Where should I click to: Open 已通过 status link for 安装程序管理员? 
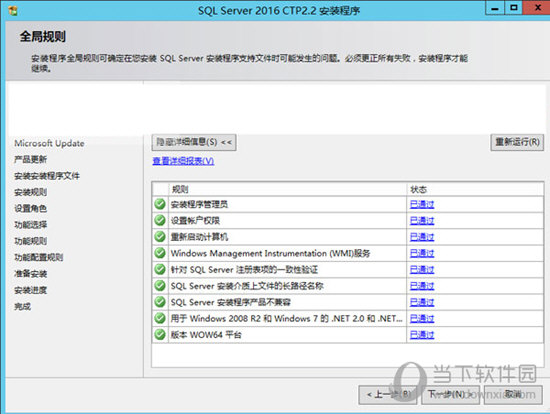(422, 204)
